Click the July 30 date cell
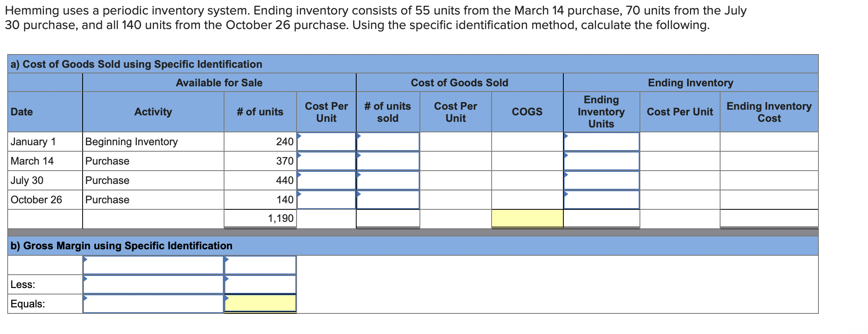The image size is (868, 334). pyautogui.click(x=45, y=180)
